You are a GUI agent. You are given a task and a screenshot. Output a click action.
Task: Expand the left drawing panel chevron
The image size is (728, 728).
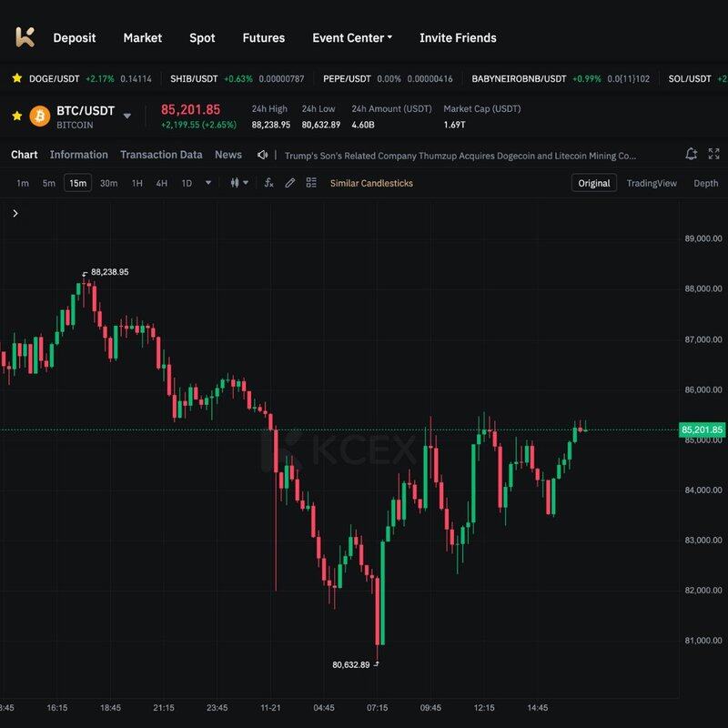point(15,213)
